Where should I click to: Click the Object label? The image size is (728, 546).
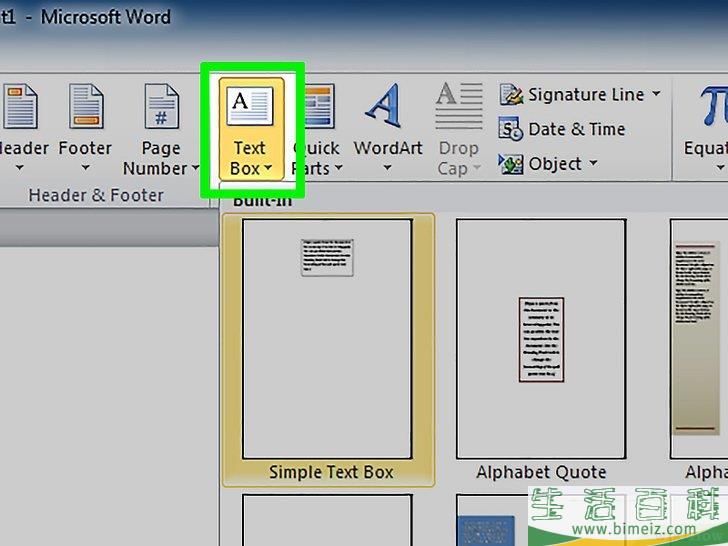tap(555, 164)
